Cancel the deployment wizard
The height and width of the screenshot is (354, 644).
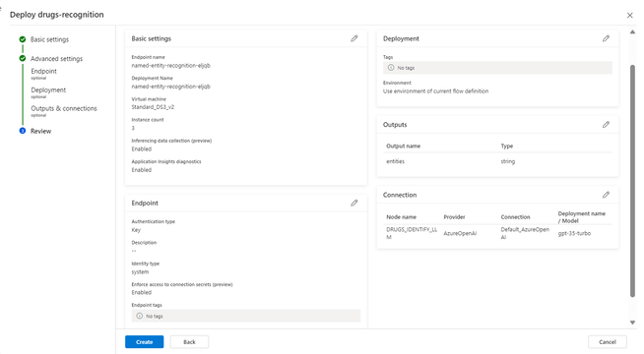[x=607, y=341]
